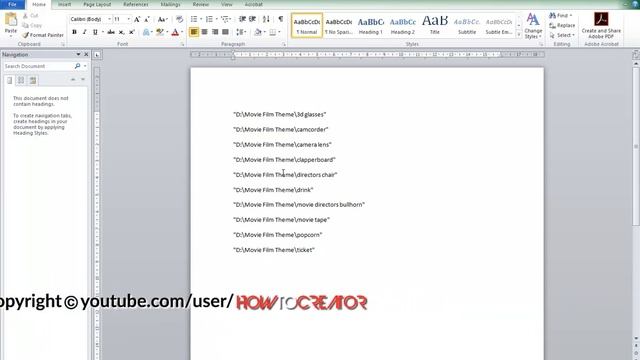This screenshot has height=360, width=640.
Task: Switch to the Review tab
Action: click(x=200, y=4)
